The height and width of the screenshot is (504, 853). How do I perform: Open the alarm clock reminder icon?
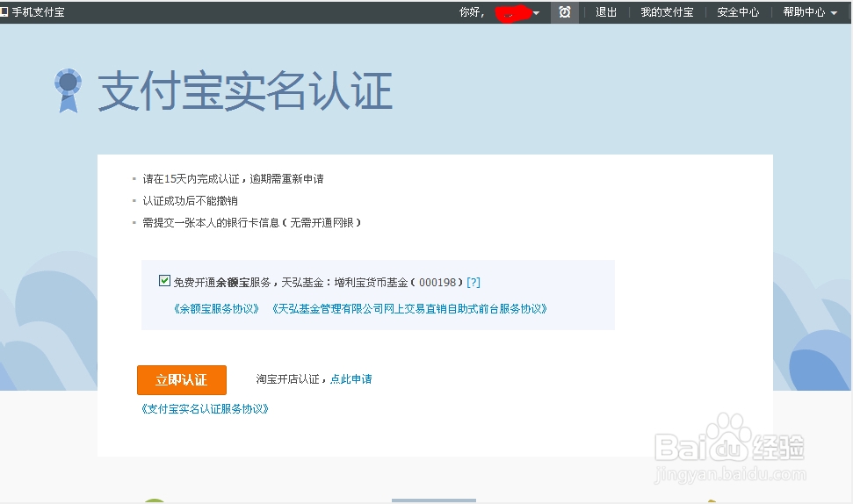(x=565, y=12)
